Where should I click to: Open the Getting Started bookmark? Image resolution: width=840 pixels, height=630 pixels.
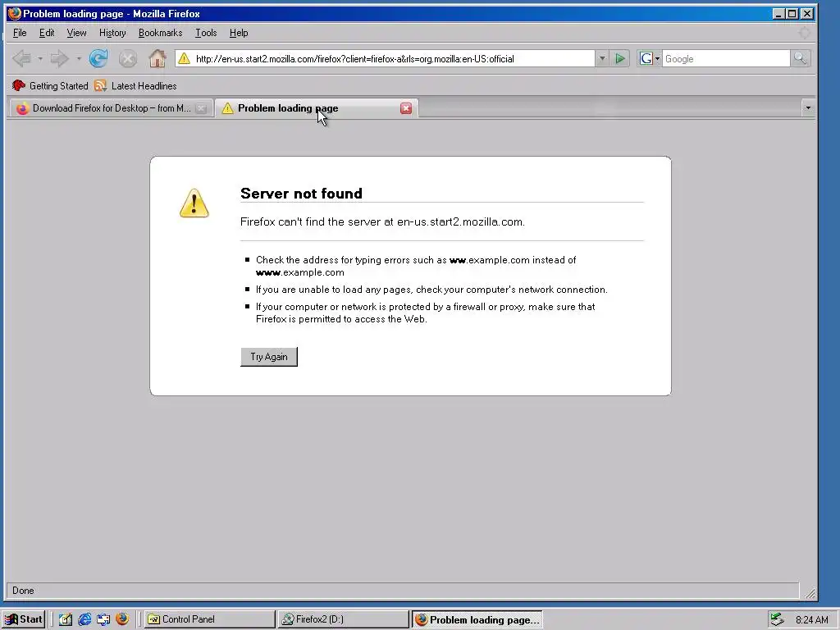tap(50, 85)
